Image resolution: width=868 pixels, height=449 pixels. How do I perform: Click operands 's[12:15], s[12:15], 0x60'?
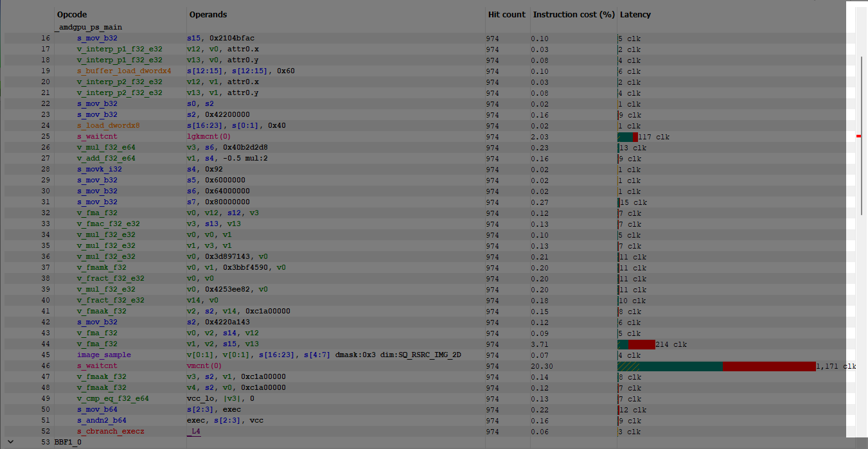[x=241, y=71]
